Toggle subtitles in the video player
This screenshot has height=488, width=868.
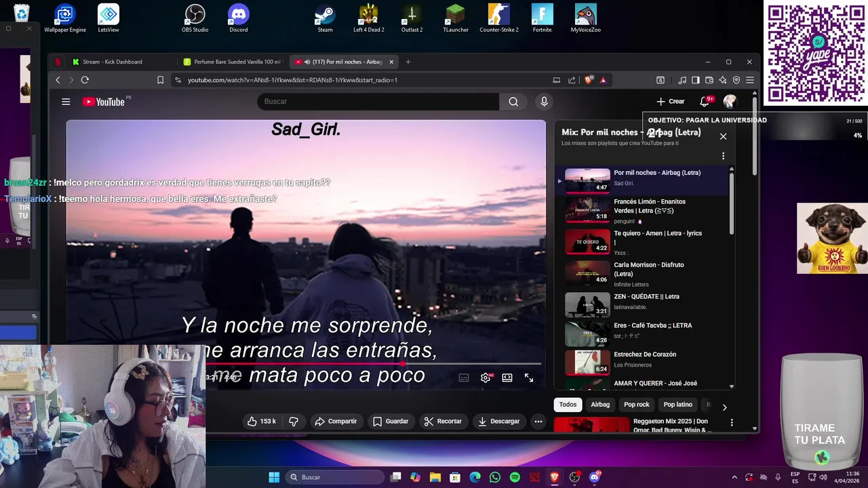coord(464,378)
